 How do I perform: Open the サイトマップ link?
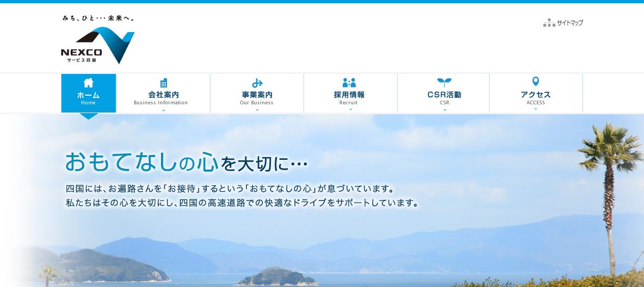(x=569, y=23)
